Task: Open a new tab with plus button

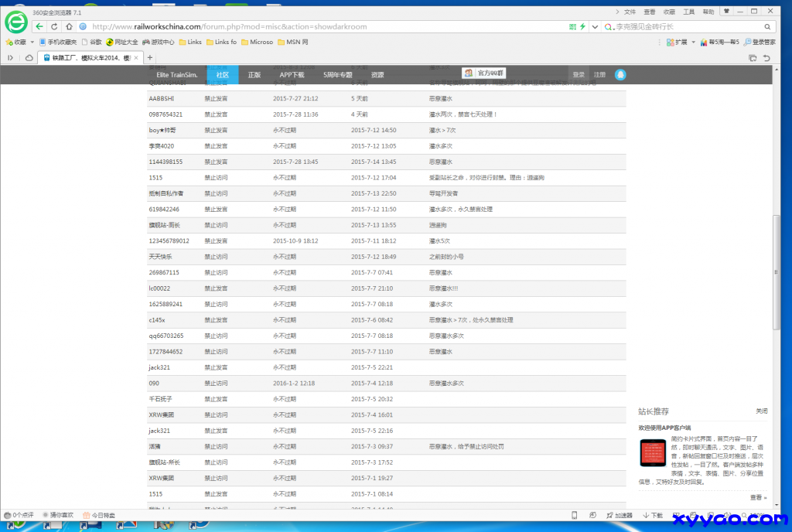Action: 150,58
